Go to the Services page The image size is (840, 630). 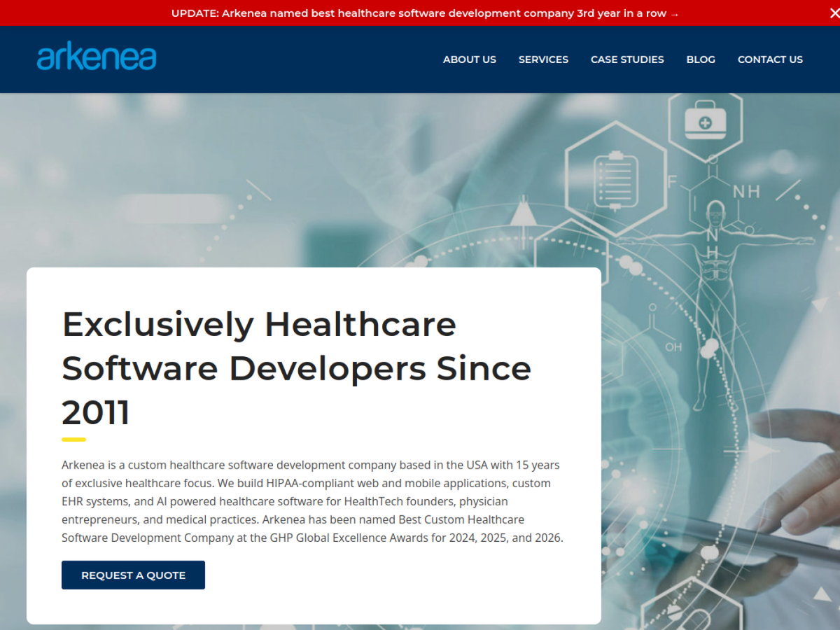[543, 59]
